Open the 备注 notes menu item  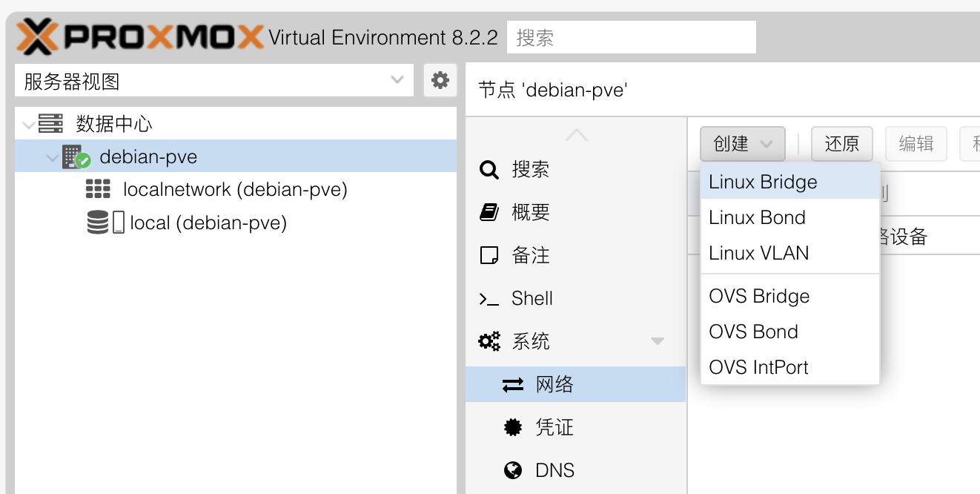576,256
